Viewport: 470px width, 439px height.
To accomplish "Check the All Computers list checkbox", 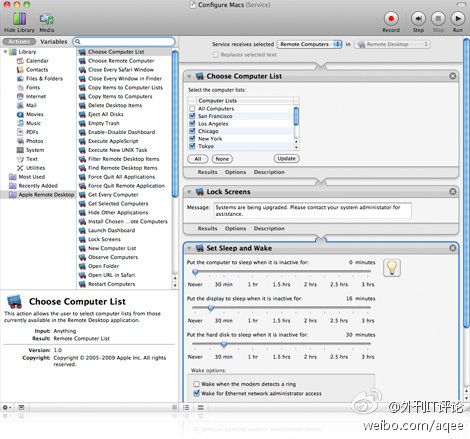I will 192,109.
